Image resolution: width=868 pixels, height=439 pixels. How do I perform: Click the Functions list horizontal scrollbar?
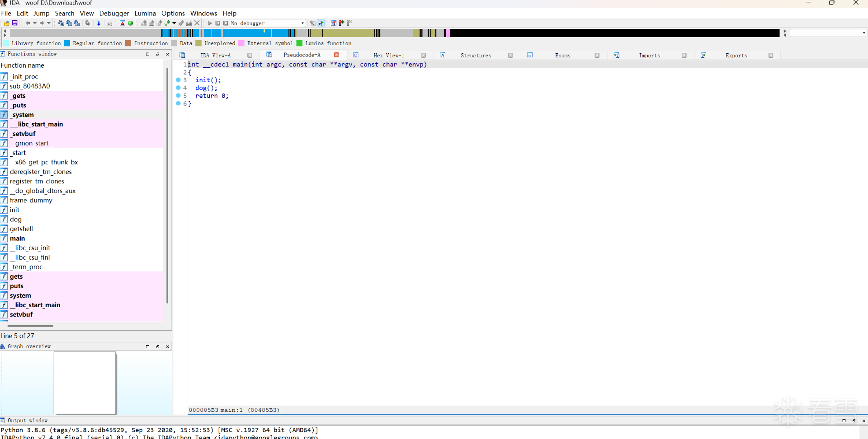[x=31, y=326]
